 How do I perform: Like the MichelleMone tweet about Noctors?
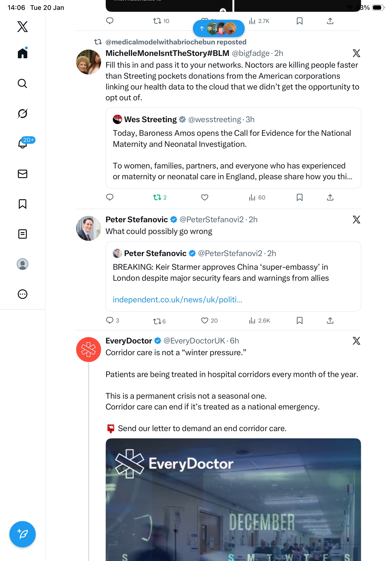coord(204,197)
